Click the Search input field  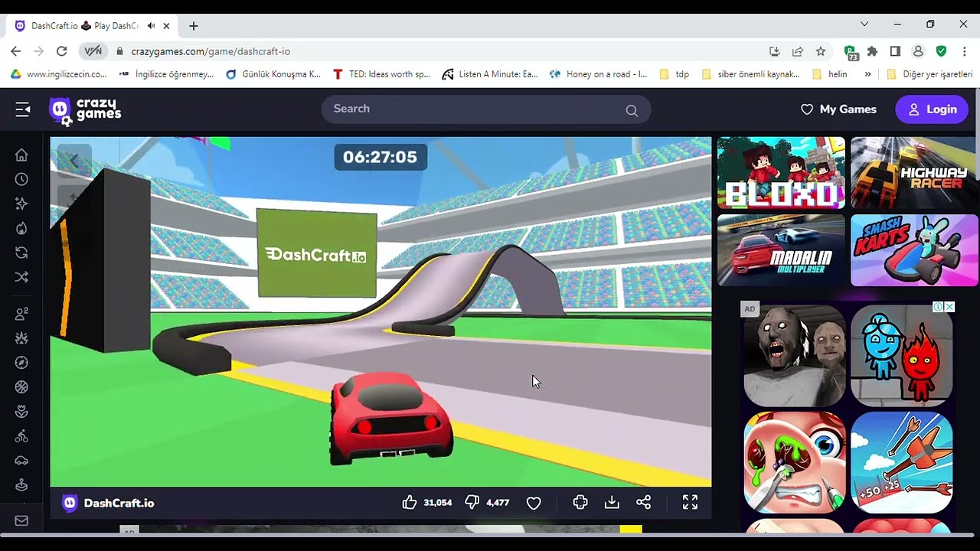tap(486, 109)
